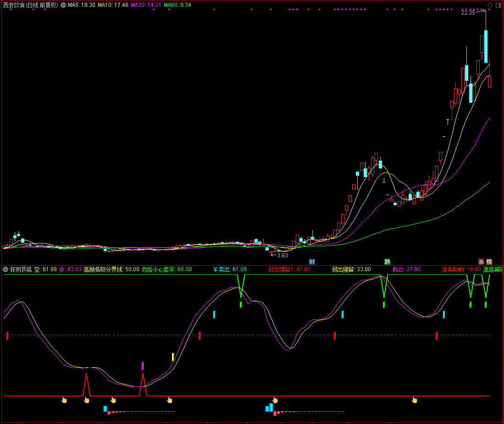Screen dimensions: 504x424
Task: Click the first red spike on the bottom line
Action: pos(87,385)
